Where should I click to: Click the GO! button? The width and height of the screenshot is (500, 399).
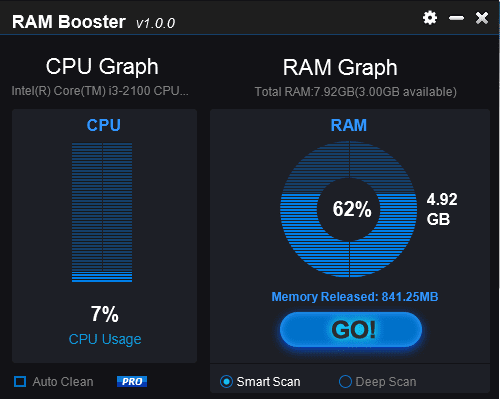(x=351, y=330)
